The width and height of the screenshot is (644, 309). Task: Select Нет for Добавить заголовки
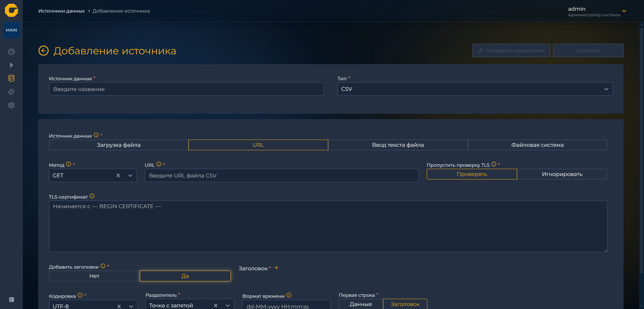pyautogui.click(x=94, y=276)
